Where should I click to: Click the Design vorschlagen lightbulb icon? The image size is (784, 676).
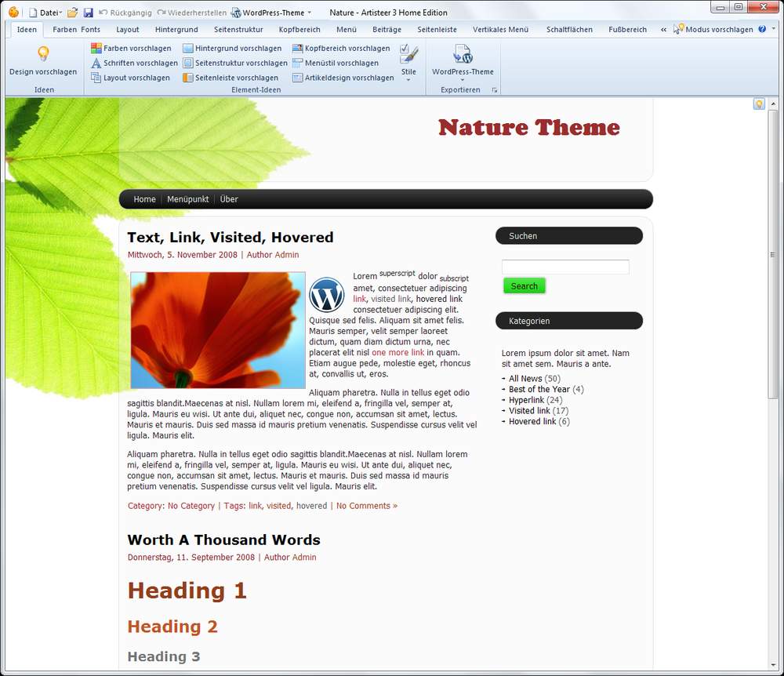[43, 53]
